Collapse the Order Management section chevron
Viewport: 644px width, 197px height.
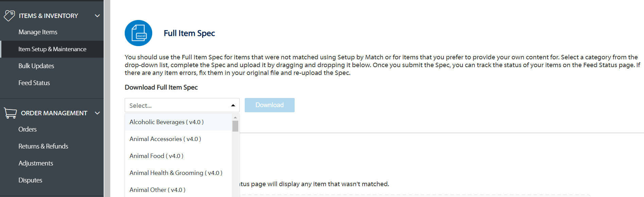(97, 113)
